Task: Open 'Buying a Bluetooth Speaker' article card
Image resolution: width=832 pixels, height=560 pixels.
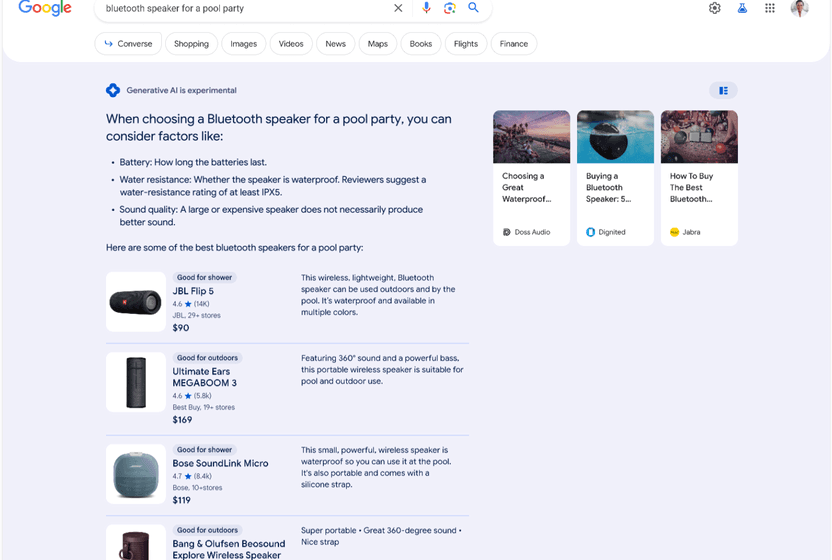Action: pyautogui.click(x=615, y=178)
